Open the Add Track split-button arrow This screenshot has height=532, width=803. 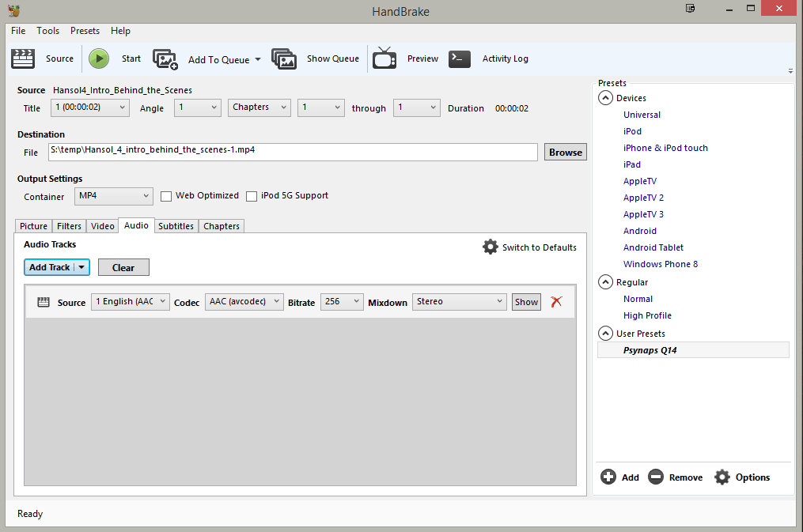coord(81,267)
